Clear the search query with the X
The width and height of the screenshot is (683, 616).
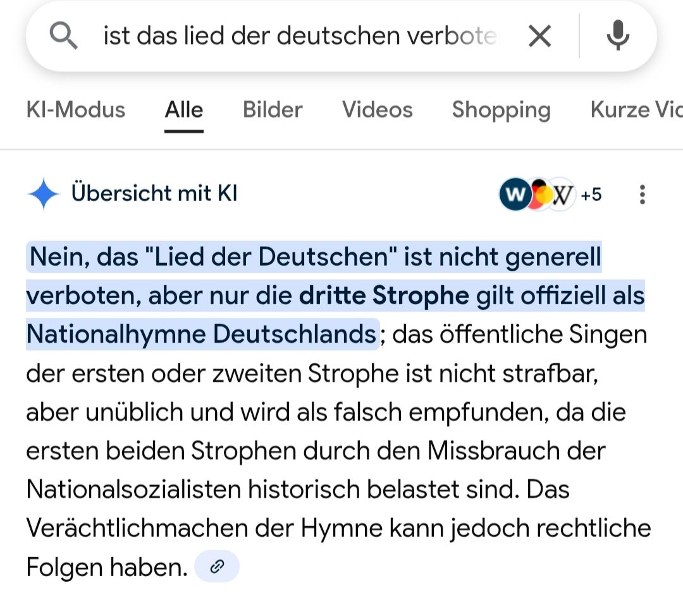click(x=539, y=37)
